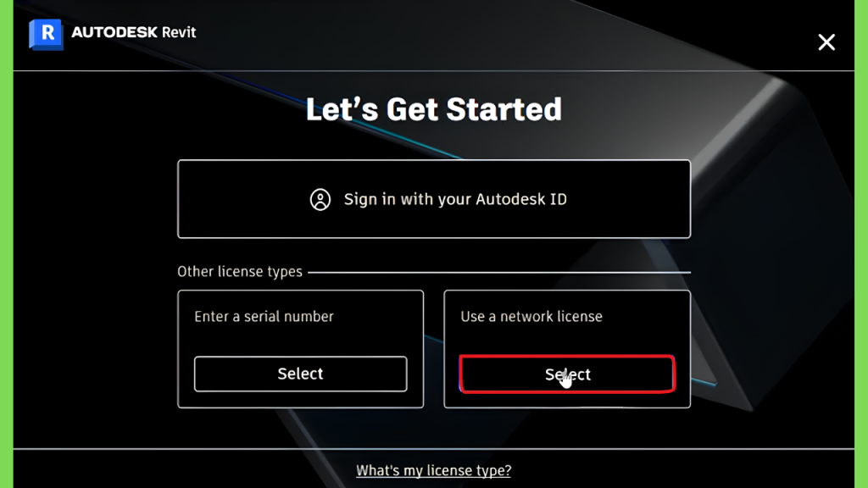
Task: Click the blue Revit R logo
Action: pos(46,34)
